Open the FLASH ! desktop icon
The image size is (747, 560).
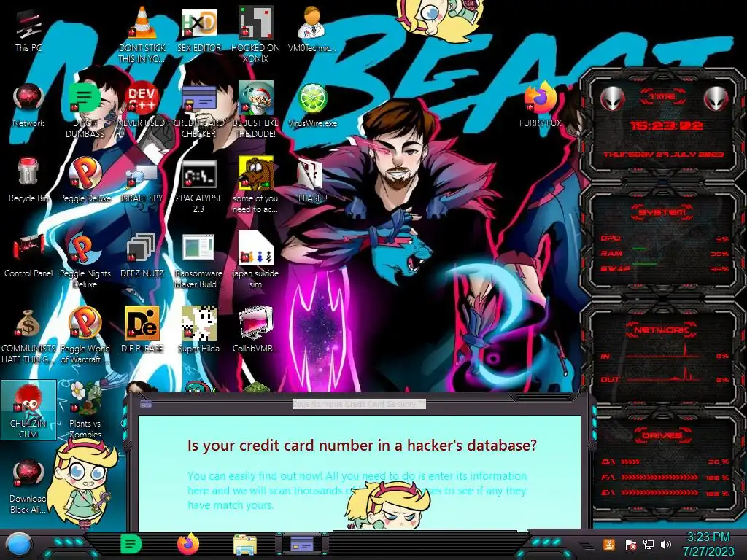coord(312,180)
